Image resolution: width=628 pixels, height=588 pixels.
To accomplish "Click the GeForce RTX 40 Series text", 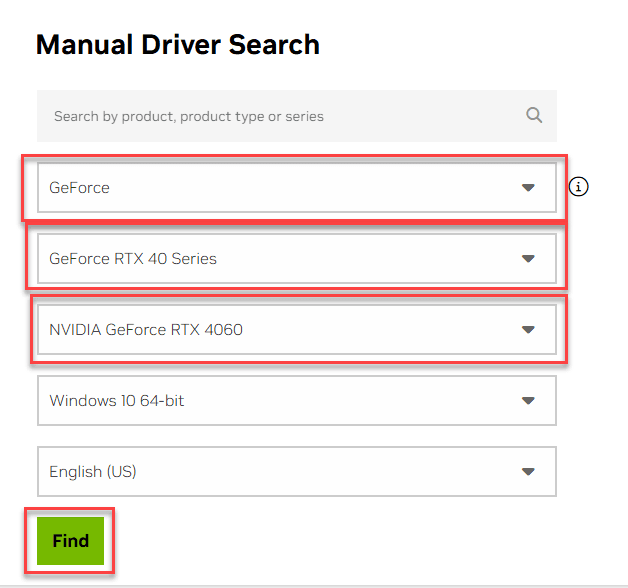I will [x=133, y=259].
